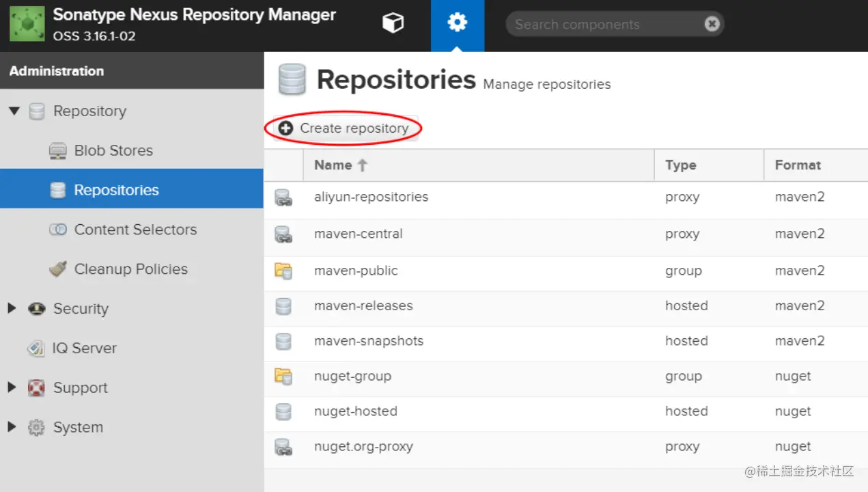
Task: Expand the Security tree section
Action: pyautogui.click(x=12, y=308)
